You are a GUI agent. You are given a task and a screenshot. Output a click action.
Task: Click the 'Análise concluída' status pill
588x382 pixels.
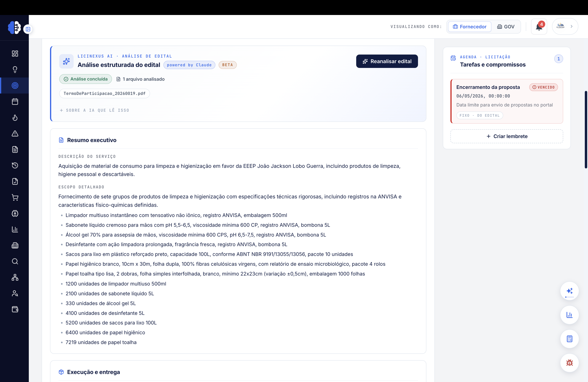pos(85,79)
